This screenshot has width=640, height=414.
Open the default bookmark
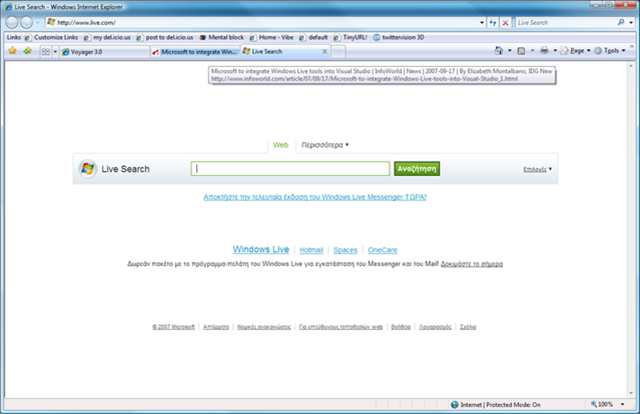click(313, 37)
